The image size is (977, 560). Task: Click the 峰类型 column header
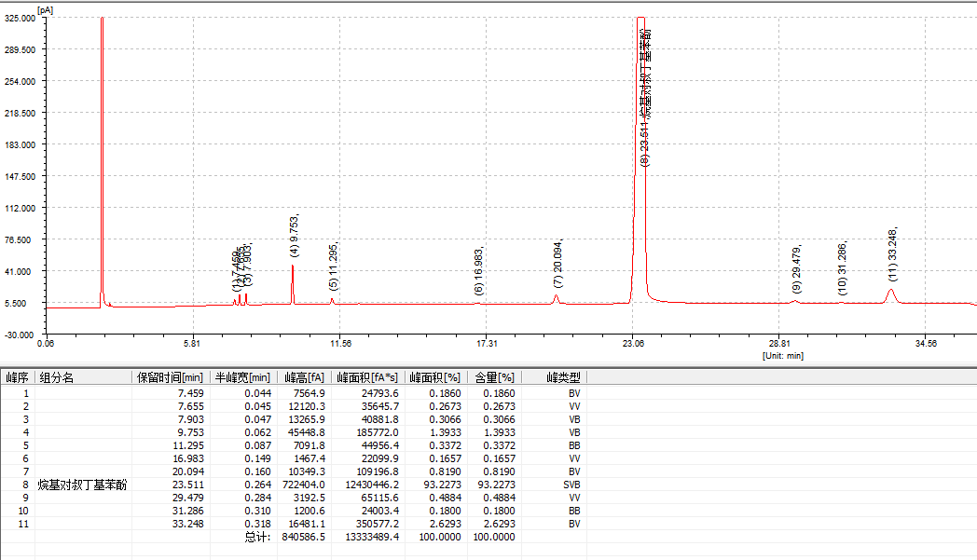(x=562, y=377)
